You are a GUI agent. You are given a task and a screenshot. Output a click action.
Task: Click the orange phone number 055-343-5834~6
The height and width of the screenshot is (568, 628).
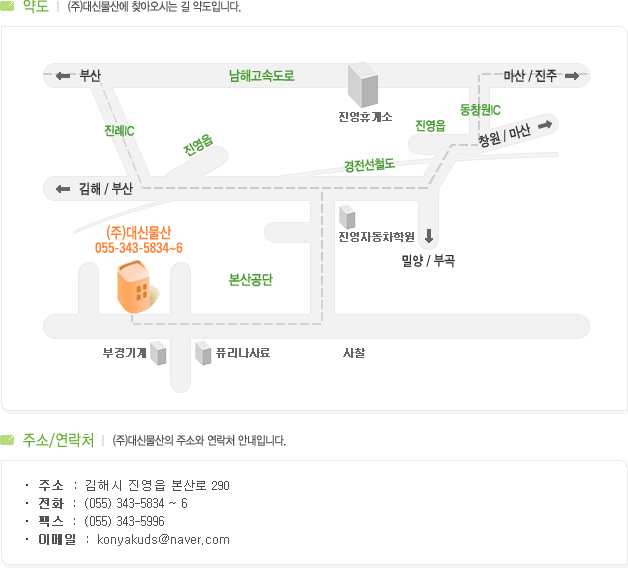click(x=139, y=248)
